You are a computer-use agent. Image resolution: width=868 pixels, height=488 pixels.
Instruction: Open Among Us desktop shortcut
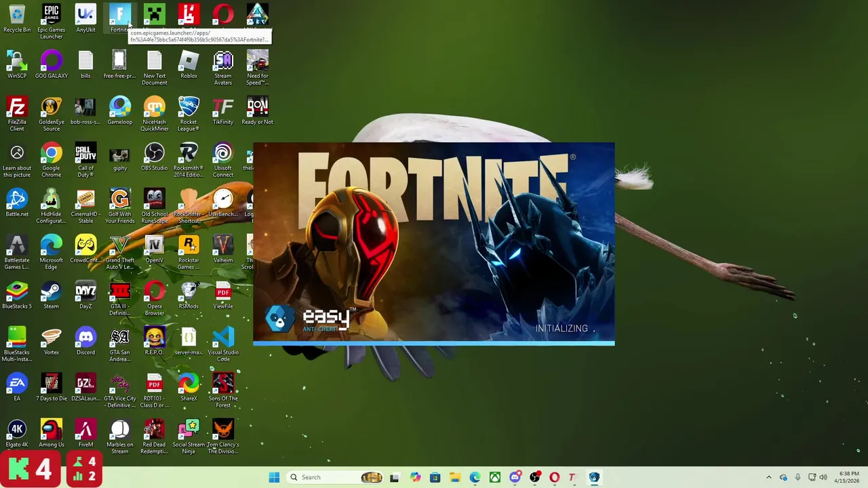pyautogui.click(x=51, y=433)
